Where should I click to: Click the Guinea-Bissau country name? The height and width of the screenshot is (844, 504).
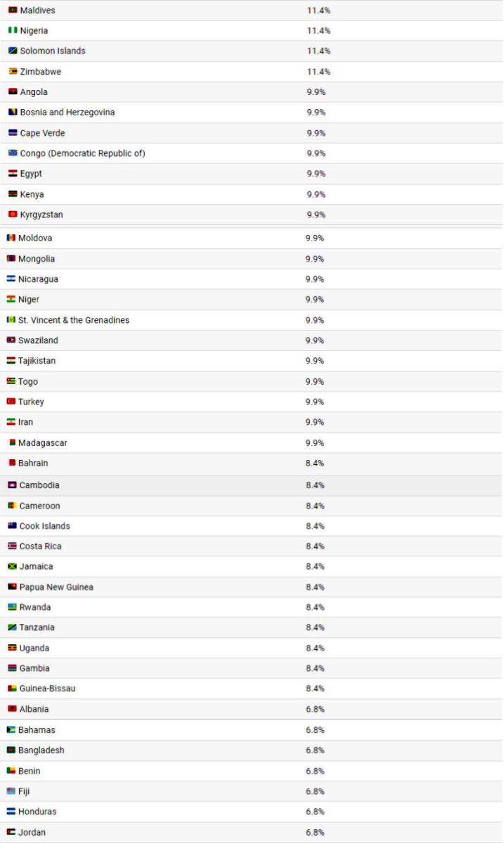[x=47, y=689]
